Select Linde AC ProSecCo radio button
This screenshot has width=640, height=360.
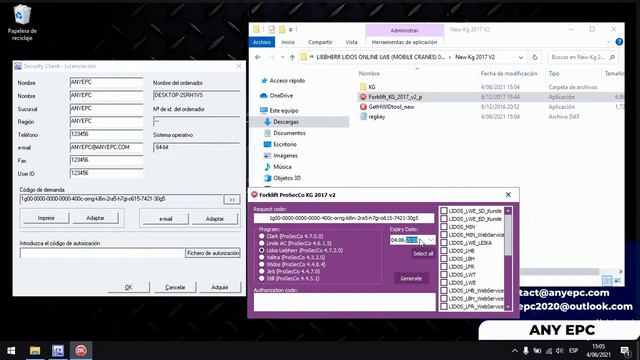(x=262, y=243)
